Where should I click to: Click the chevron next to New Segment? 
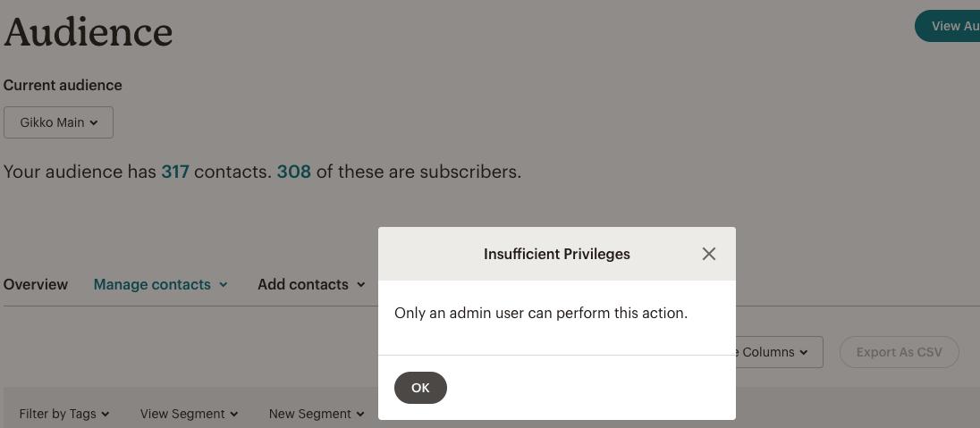pos(360,415)
